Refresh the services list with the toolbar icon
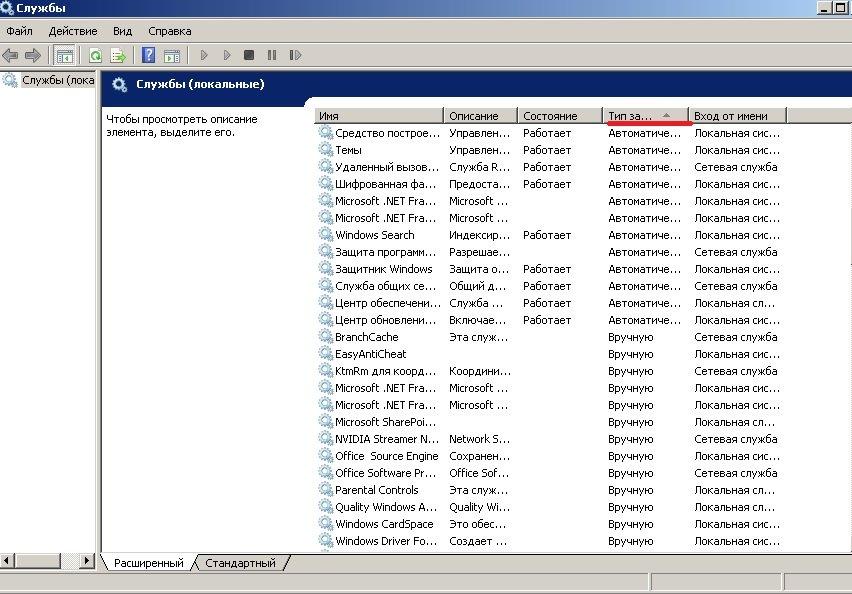 (x=96, y=55)
